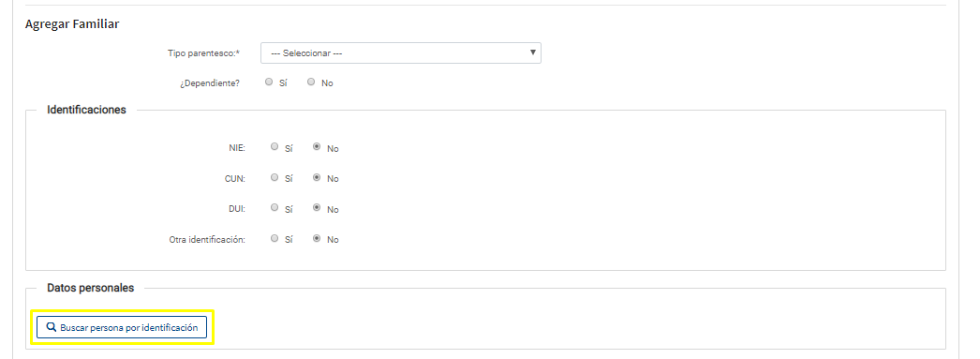Click the Tipo parentesco dropdown arrow
This screenshot has height=359, width=980.
pos(532,52)
